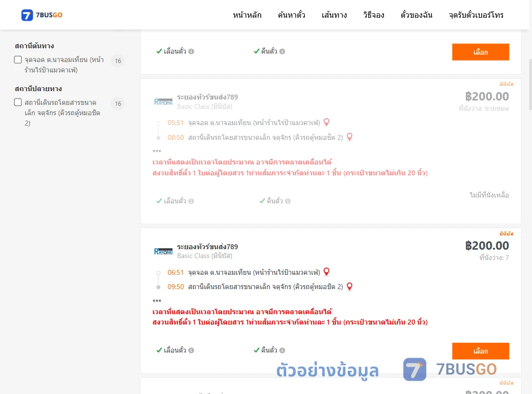532x394 pixels.
Task: Tick the สถานีเดินรถโดยสารขนาดเล็ก จตุจักร destination checkbox
Action: pyautogui.click(x=18, y=102)
